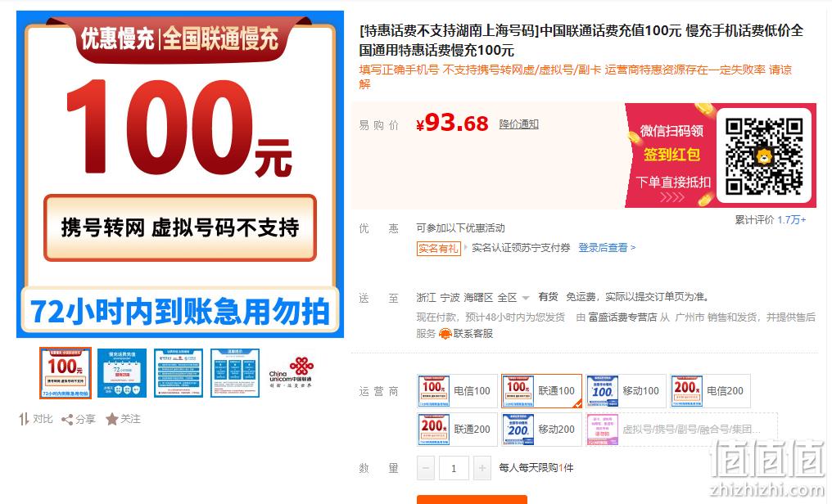Click the quantity input field
This screenshot has height=504, width=832.
click(454, 469)
